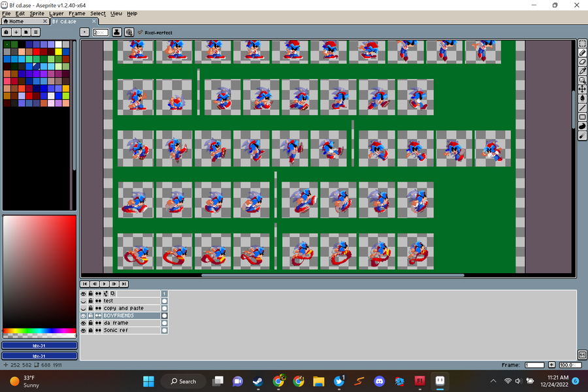Go to the last frame
The height and width of the screenshot is (392, 588).
click(x=123, y=284)
